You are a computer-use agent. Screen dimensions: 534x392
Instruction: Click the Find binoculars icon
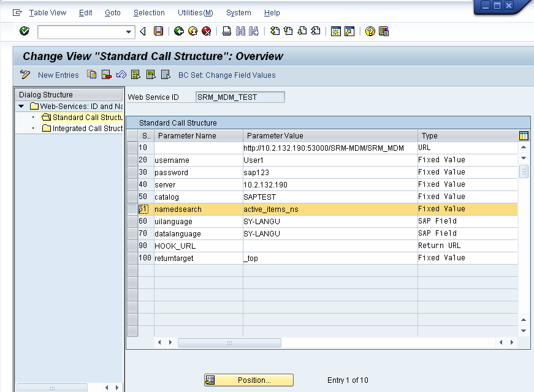tap(240, 31)
